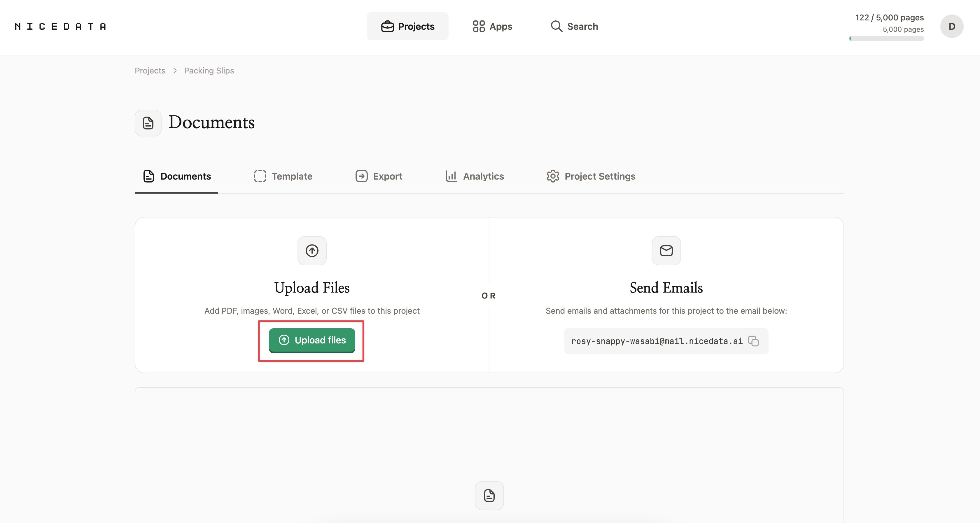This screenshot has width=980, height=523.
Task: Open the Project Settings tab
Action: pyautogui.click(x=591, y=176)
